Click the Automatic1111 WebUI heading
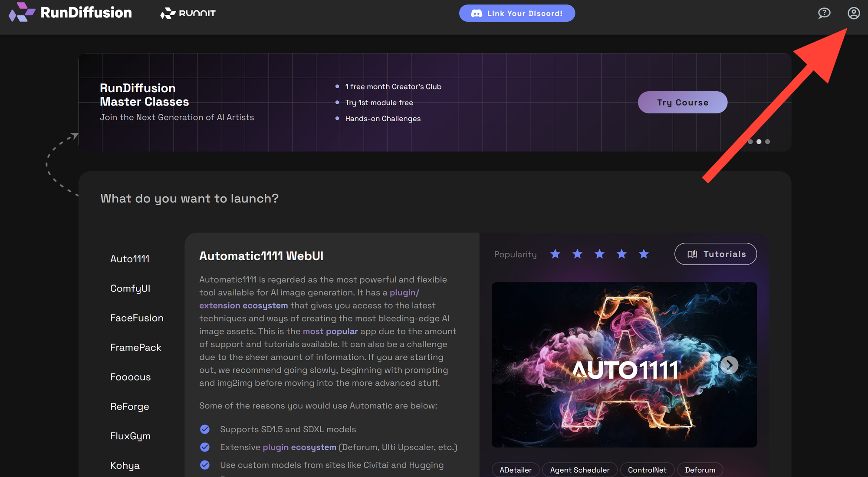868x477 pixels. 261,256
